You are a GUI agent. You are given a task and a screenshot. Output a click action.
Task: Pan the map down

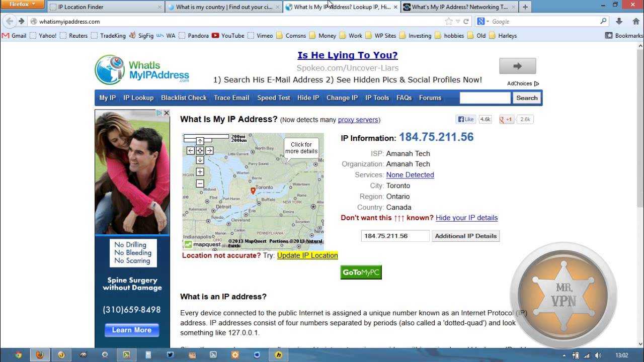pos(200,160)
